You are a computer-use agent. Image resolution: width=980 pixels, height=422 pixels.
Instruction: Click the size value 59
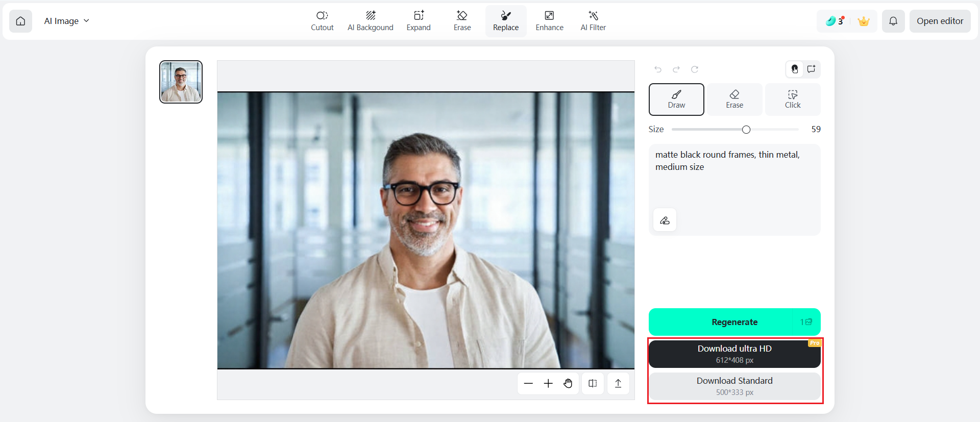pyautogui.click(x=816, y=129)
